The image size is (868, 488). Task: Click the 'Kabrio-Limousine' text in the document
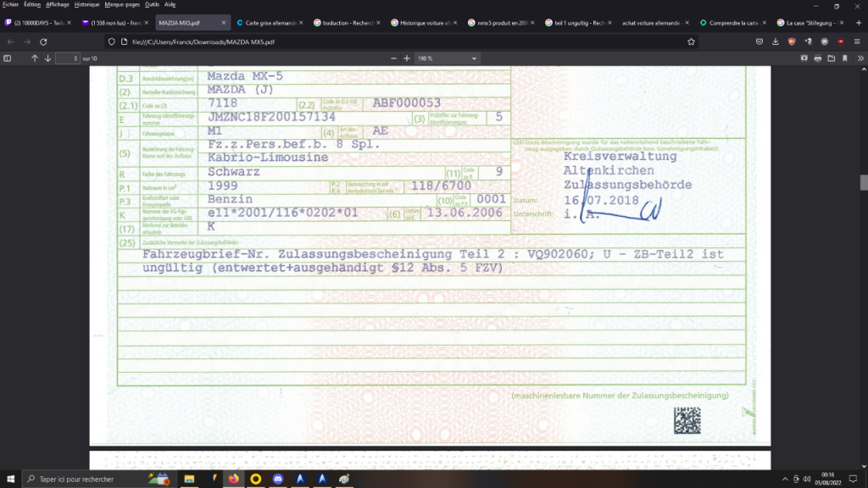(x=268, y=158)
